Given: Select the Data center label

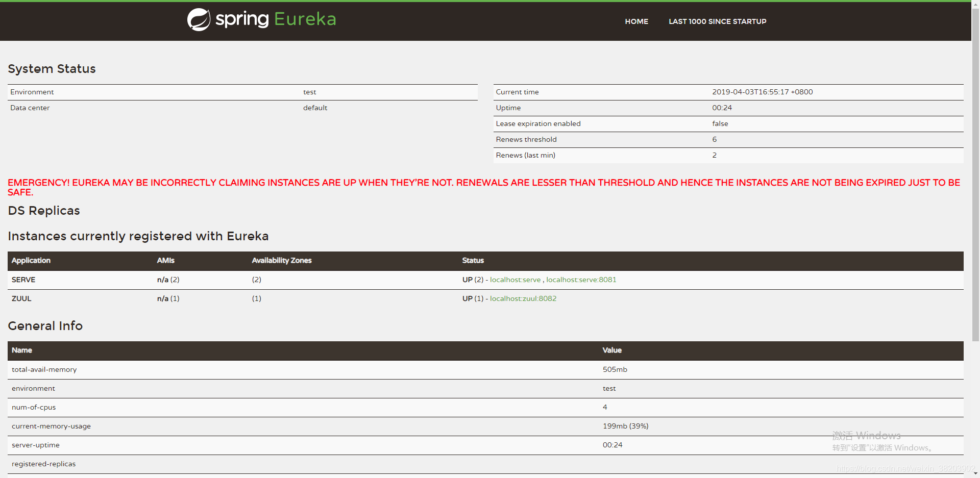Looking at the screenshot, I should coord(30,108).
